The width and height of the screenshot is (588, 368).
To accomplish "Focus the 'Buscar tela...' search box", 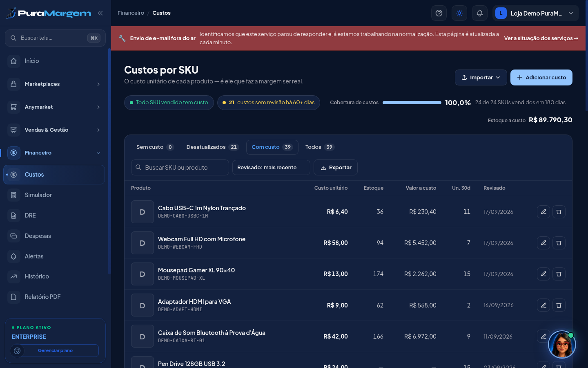I will click(55, 38).
